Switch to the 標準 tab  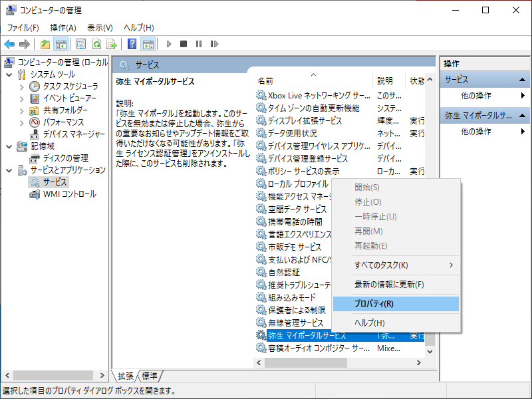[x=150, y=376]
